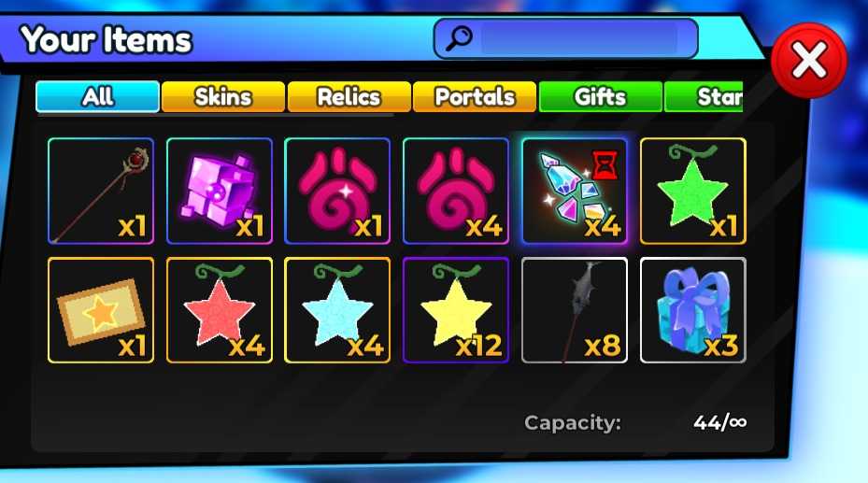This screenshot has height=483, width=868.
Task: Pick the swordfish spear item x8
Action: (574, 310)
